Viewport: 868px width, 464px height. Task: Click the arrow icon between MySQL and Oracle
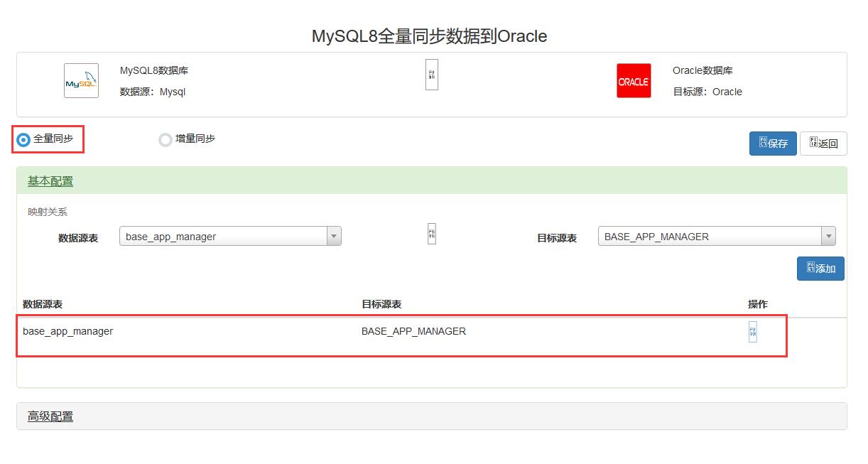[x=432, y=75]
